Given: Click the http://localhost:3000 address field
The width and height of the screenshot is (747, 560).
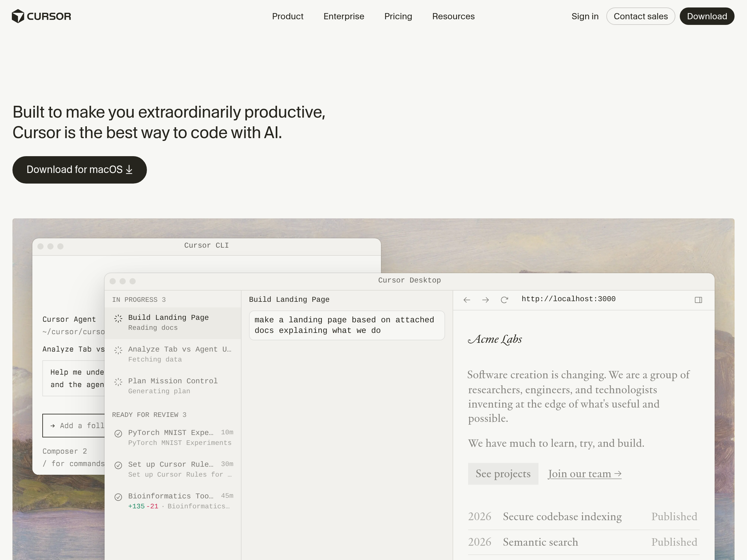Looking at the screenshot, I should pyautogui.click(x=568, y=299).
